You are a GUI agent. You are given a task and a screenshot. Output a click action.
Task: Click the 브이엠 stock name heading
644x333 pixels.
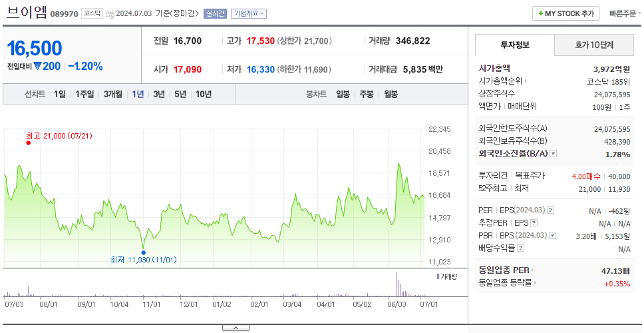[27, 13]
